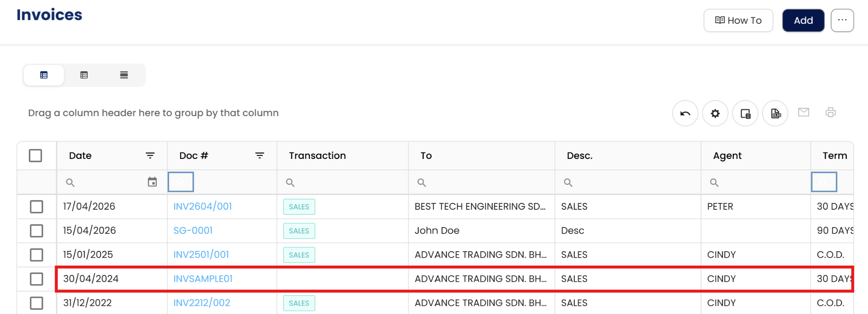Click the How To button
The height and width of the screenshot is (314, 868).
(x=738, y=20)
